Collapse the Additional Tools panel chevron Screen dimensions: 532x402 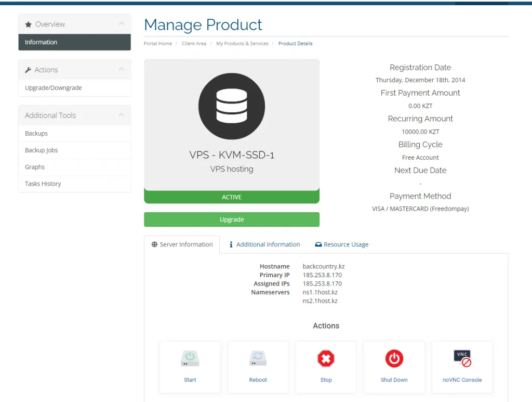[x=122, y=115]
